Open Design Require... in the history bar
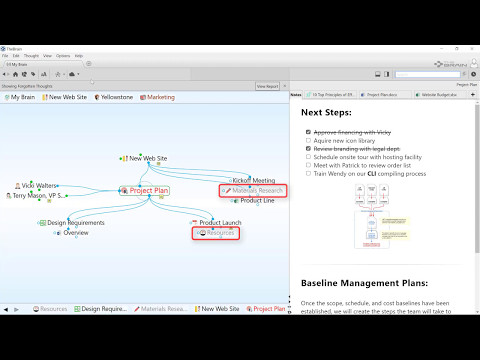The image size is (480, 360). tap(100, 309)
